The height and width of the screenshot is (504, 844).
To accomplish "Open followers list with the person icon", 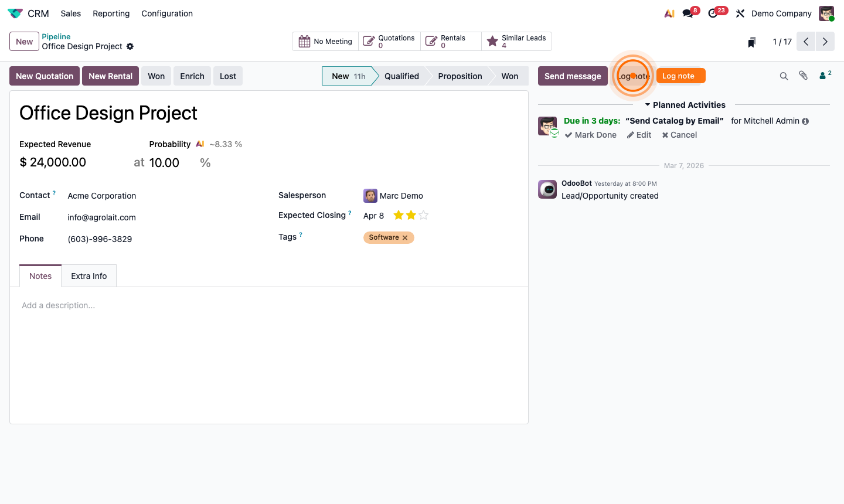I will [823, 76].
